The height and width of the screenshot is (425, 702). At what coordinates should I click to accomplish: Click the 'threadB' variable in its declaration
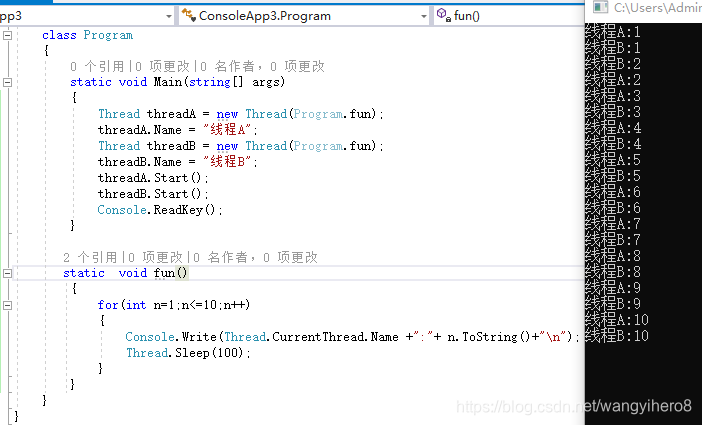[171, 146]
